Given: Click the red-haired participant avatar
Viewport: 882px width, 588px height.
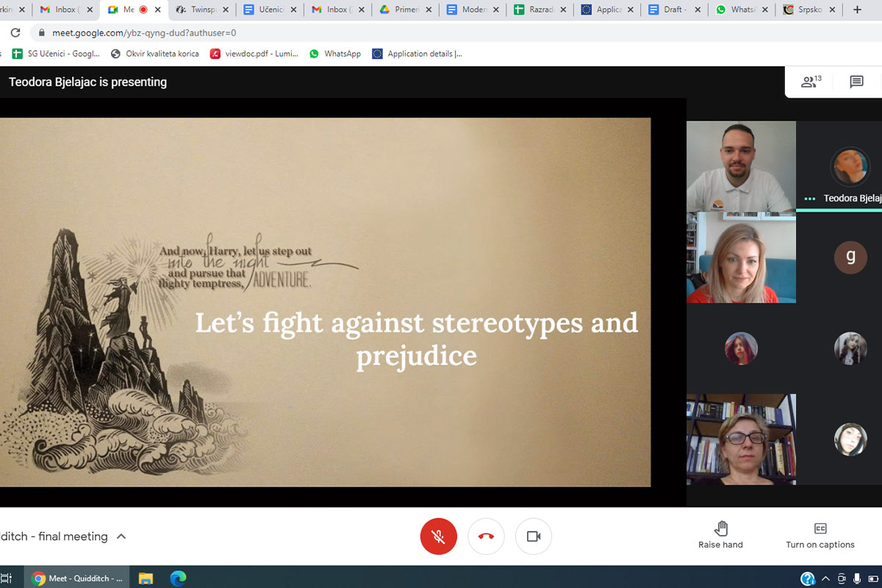Looking at the screenshot, I should coord(741,348).
